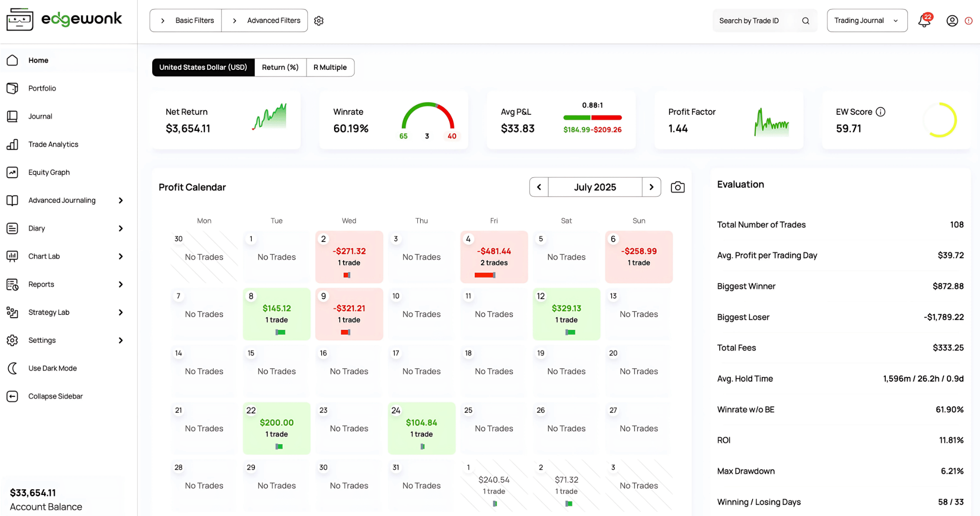Expand the Advanced Journaling menu

[62, 200]
